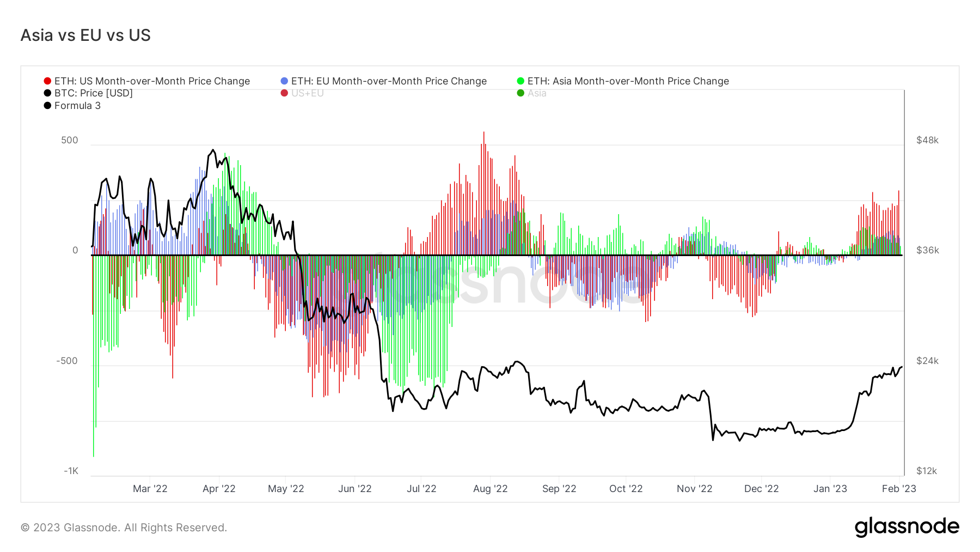Show the disabled Asia legend series
980x552 pixels.
click(536, 93)
